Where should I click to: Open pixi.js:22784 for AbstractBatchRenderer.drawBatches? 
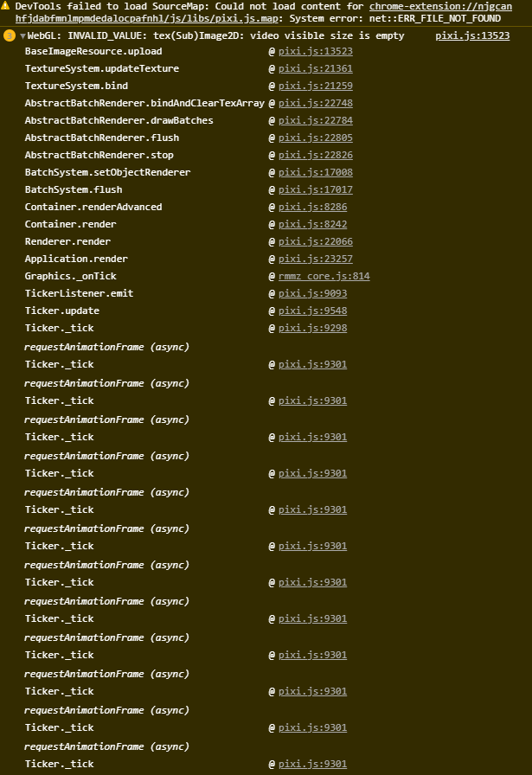(x=315, y=120)
